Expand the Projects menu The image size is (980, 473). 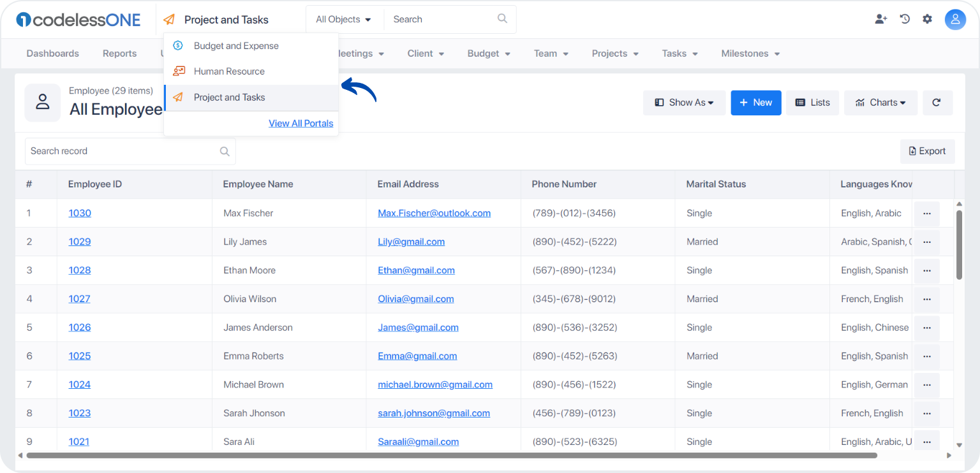coord(615,54)
